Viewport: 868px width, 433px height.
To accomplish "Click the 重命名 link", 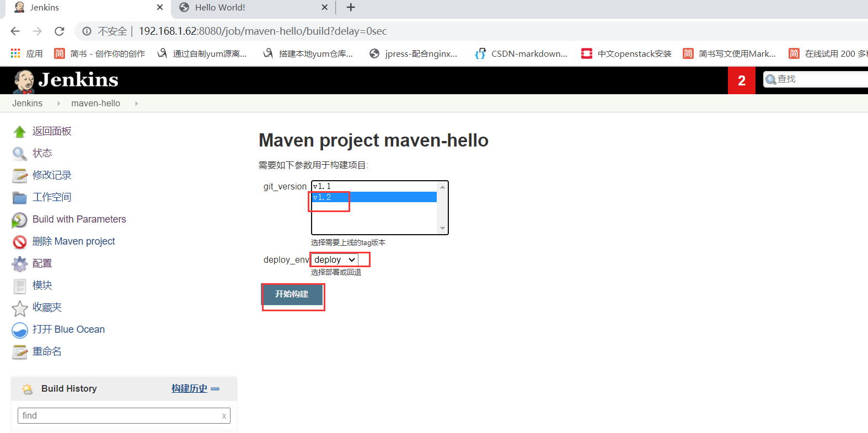I will click(47, 351).
